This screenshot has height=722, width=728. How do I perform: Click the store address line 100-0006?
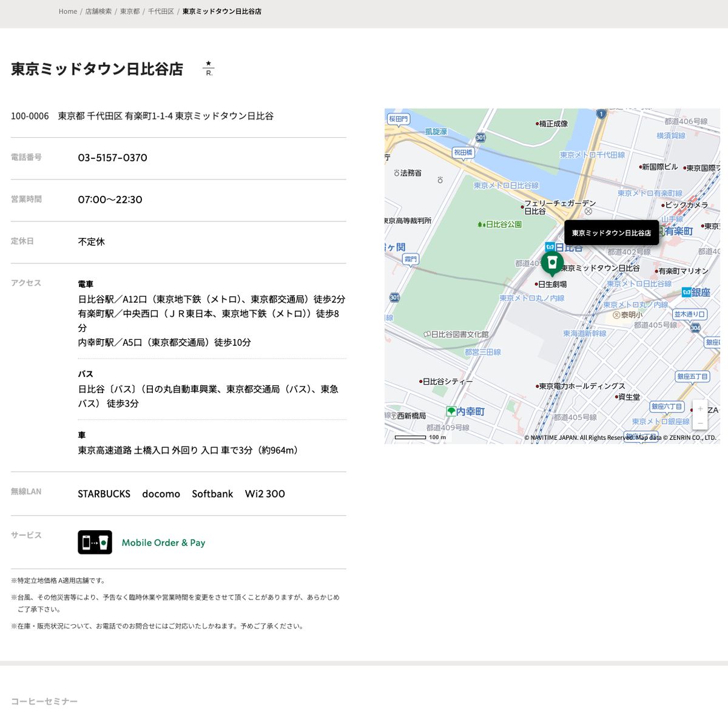click(142, 116)
